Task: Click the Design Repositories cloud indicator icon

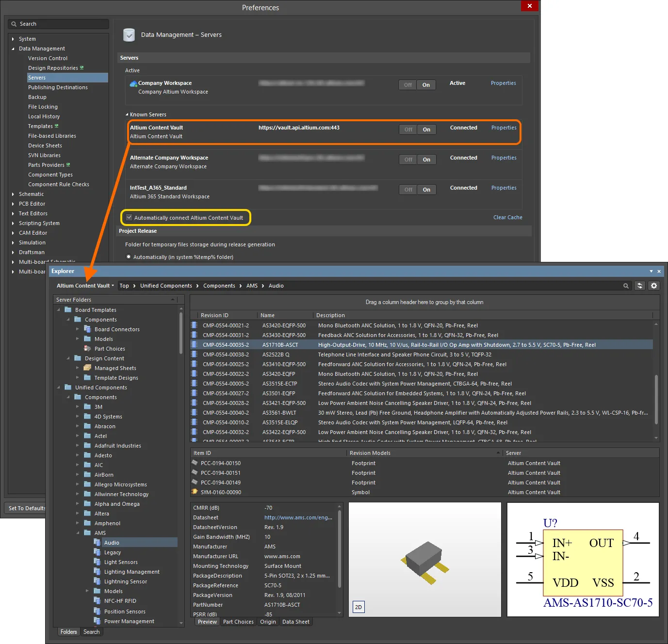Action: click(81, 68)
